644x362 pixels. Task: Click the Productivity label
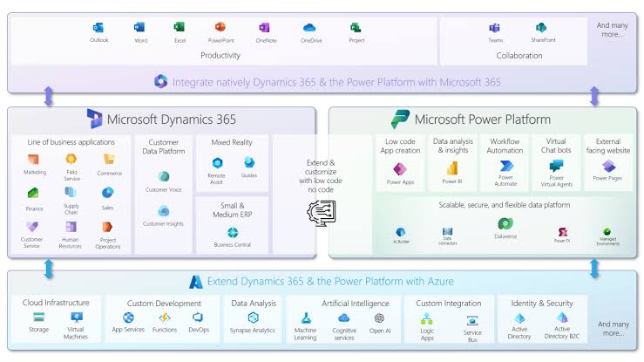pos(220,55)
